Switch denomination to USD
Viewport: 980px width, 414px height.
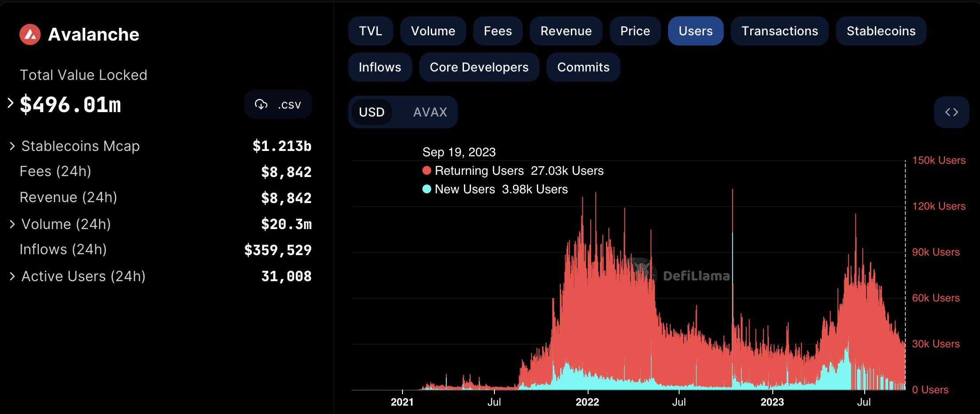(x=372, y=112)
